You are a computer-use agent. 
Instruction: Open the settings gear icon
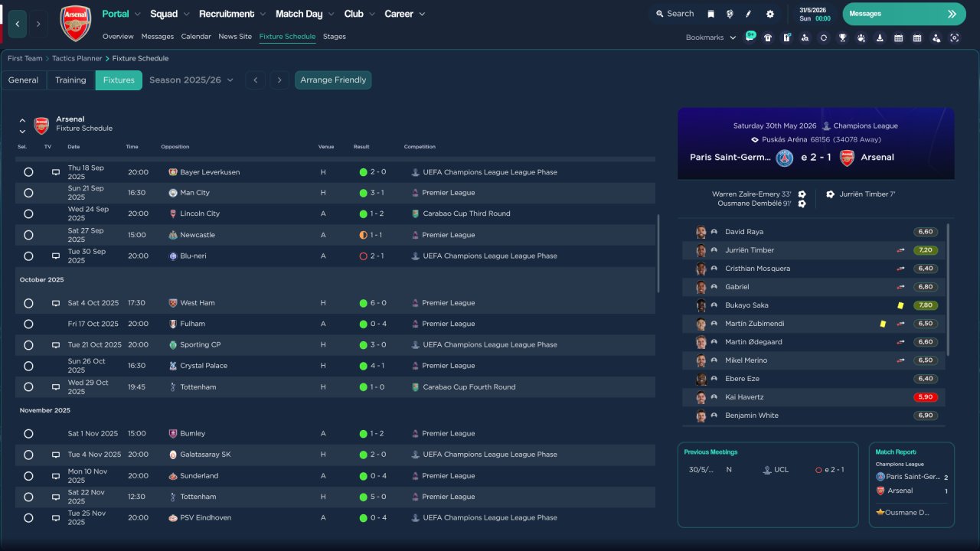pos(769,14)
